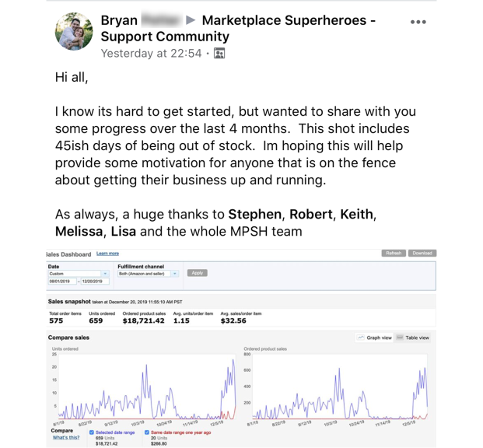483x448 pixels.
Task: Click the Yesterday at 22:54 timestamp
Action: point(152,54)
